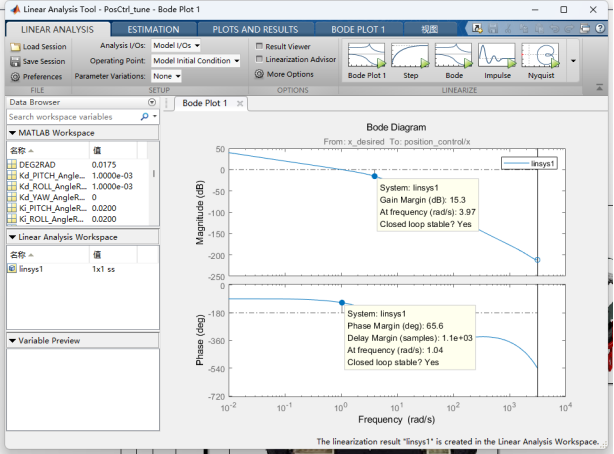Viewport: 614px width, 454px height.
Task: Enable the Result Viewer checkbox
Action: click(260, 46)
